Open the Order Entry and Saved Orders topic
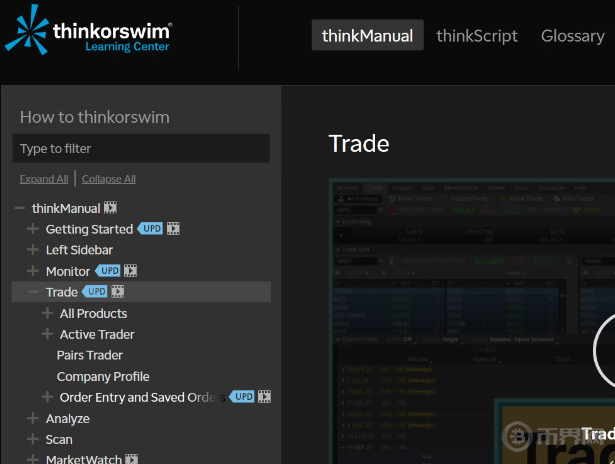The height and width of the screenshot is (464, 615). click(142, 397)
